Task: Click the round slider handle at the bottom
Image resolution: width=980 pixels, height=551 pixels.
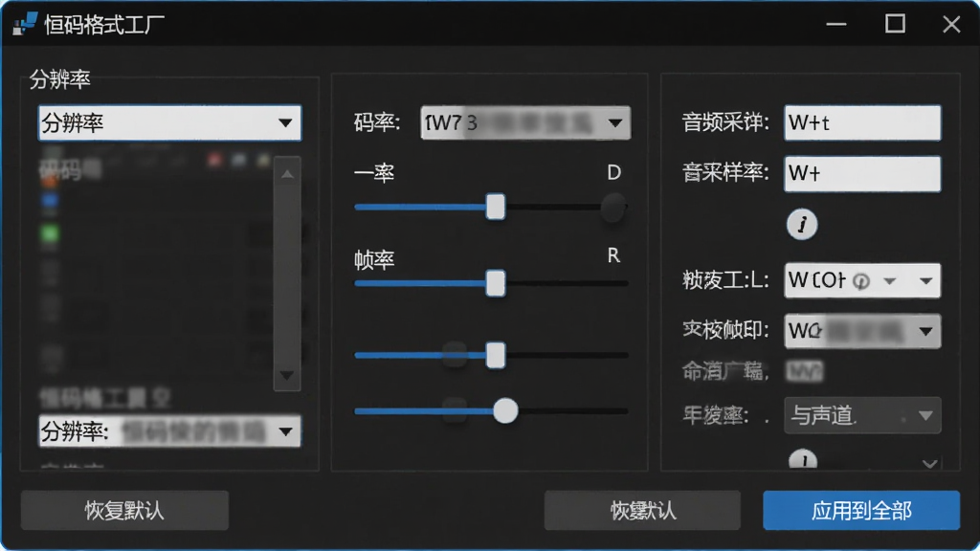Action: point(505,411)
